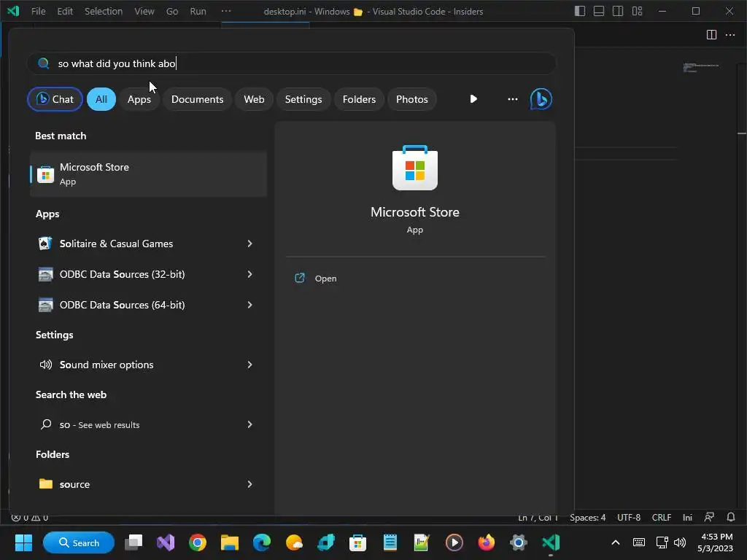Viewport: 747px width, 560px height.
Task: Open Settings gear on the taskbar
Action: pos(519,542)
